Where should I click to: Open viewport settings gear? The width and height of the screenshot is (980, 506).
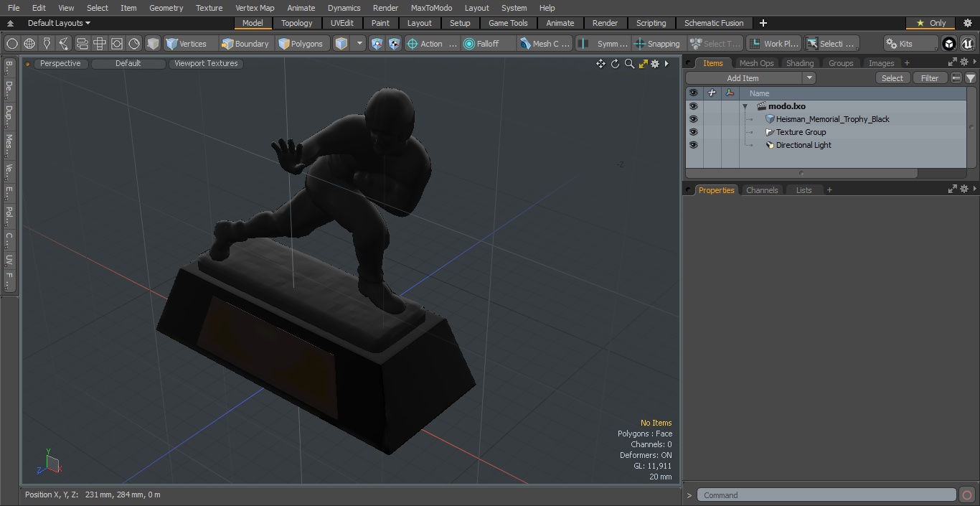pyautogui.click(x=655, y=64)
